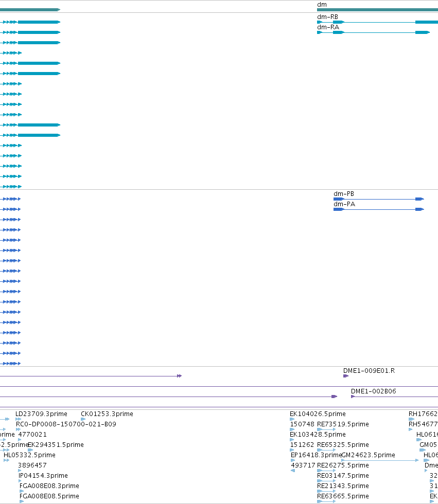Click the reverse-strand arrow under 493717
The image size is (438, 504).
pos(293,471)
